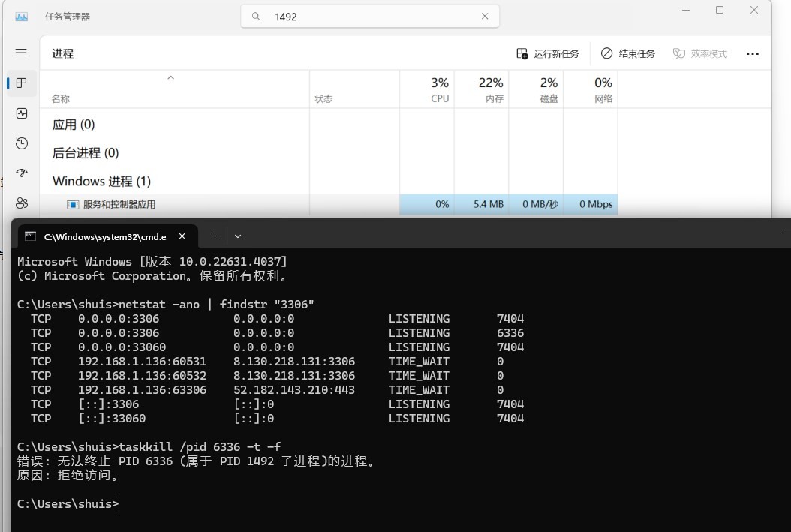Viewport: 791px width, 532px height.
Task: Click the search field containing 1492
Action: (x=370, y=17)
